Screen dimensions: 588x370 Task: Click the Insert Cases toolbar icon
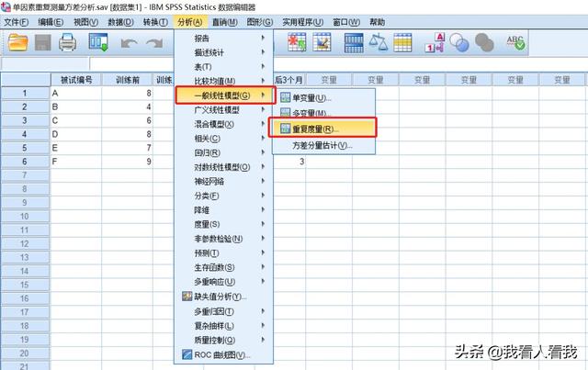pyautogui.click(x=297, y=42)
